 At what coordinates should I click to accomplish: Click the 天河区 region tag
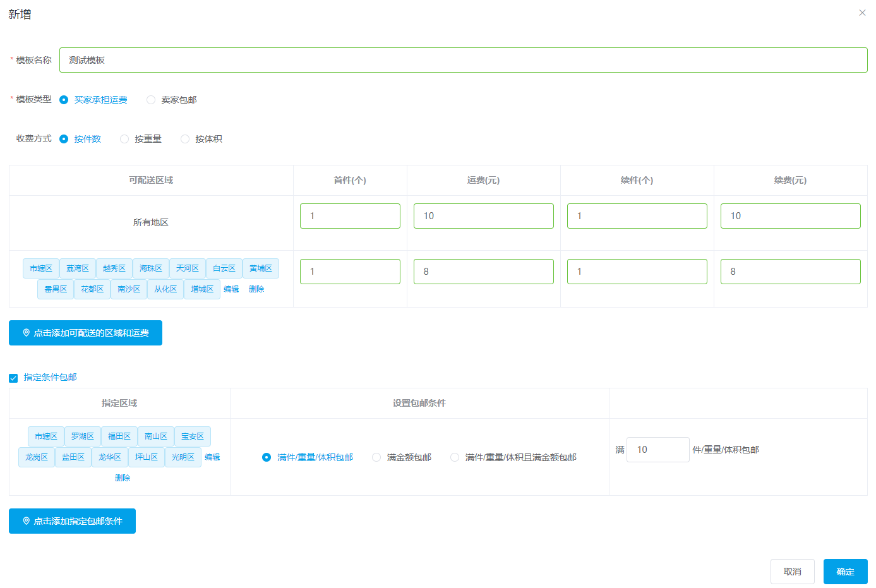coord(188,268)
